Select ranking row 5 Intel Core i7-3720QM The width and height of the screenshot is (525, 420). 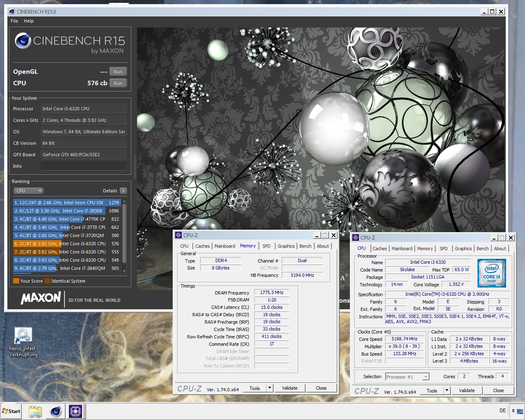tap(67, 235)
